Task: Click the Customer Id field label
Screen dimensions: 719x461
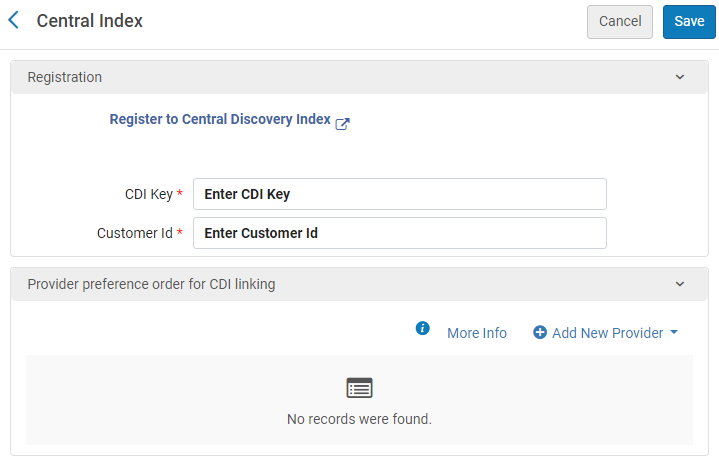Action: click(135, 233)
